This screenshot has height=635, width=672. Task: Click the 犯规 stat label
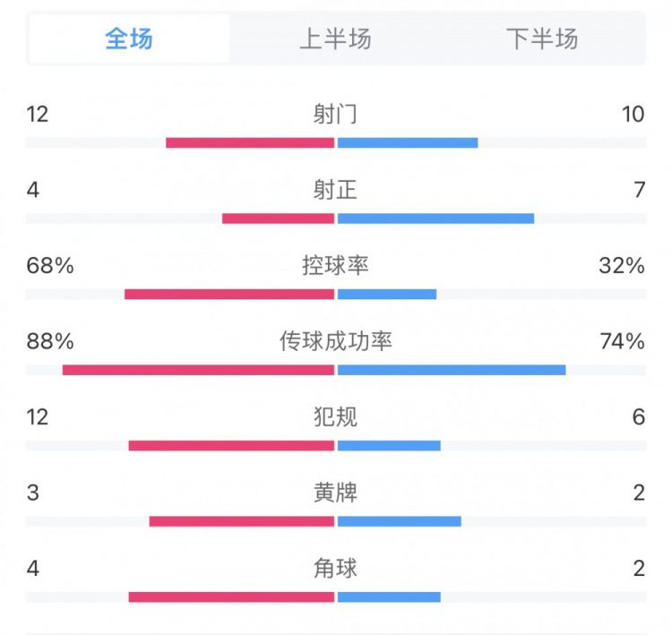[335, 416]
